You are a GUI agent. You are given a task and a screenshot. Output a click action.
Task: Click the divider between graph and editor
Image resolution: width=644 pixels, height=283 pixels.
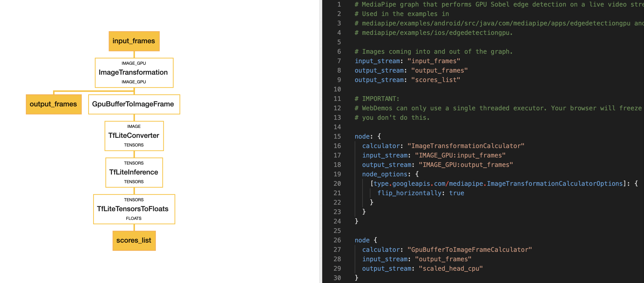(x=321, y=141)
